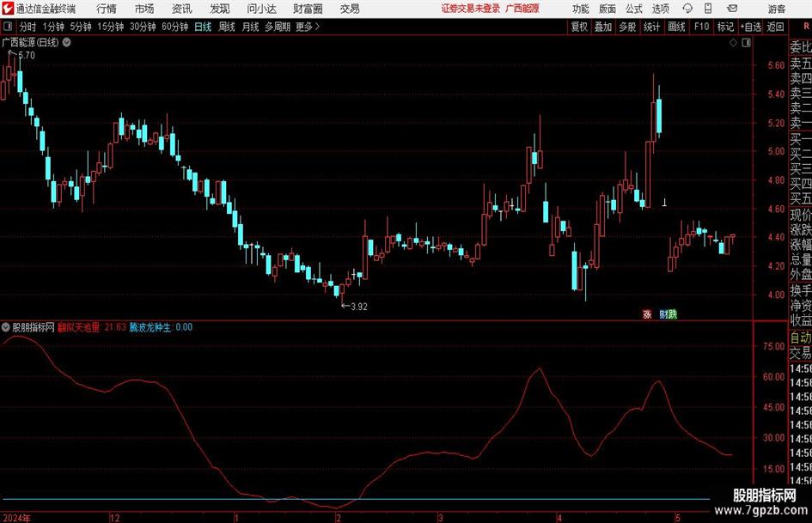This screenshot has width=812, height=523.
Task: Open the 问小达 menu
Action: (261, 9)
